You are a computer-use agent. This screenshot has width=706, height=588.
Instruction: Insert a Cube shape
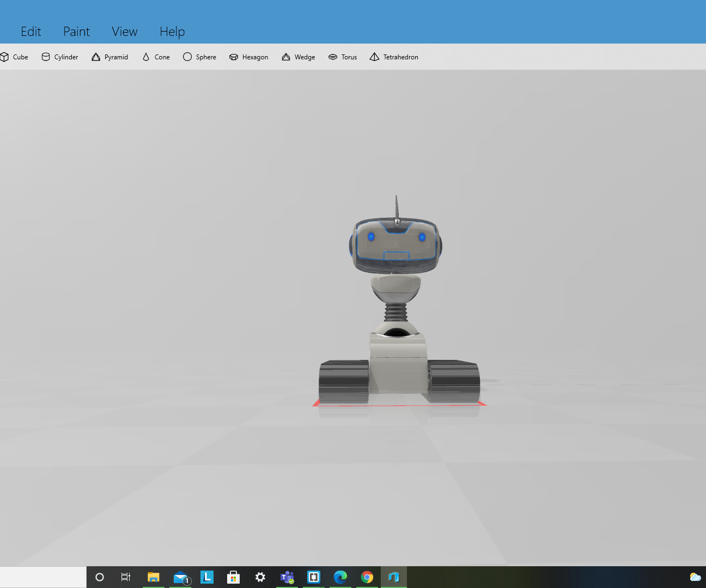tap(15, 57)
